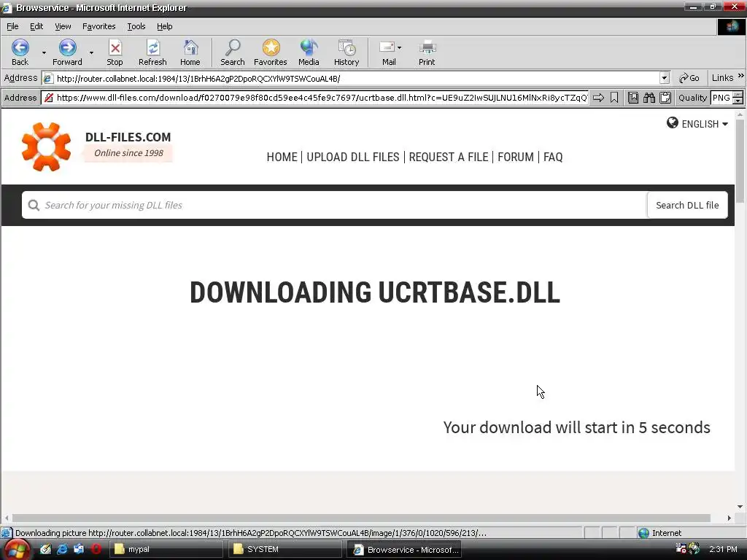Click the UPLOAD DLL FILES link
Image resolution: width=747 pixels, height=560 pixels.
353,157
